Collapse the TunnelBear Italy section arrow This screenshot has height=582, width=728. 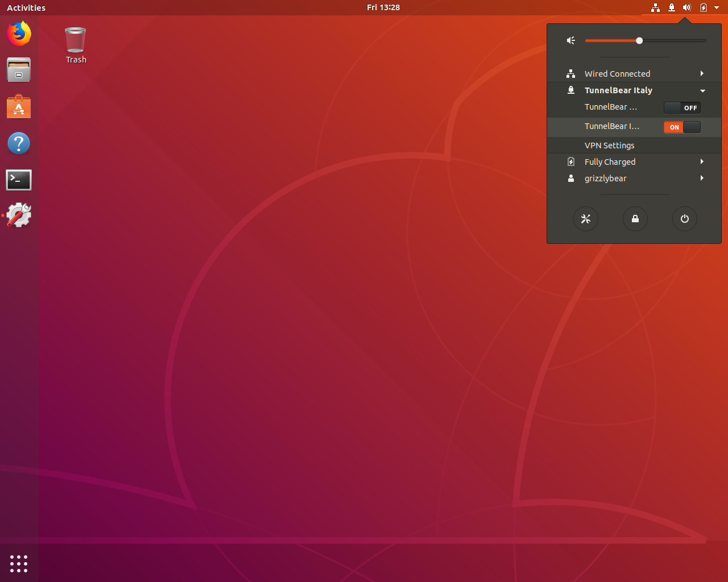click(702, 91)
